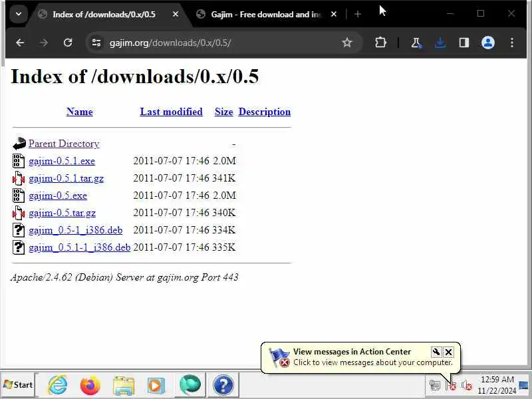
Task: Close the Gajim Free download tab
Action: pos(334,14)
